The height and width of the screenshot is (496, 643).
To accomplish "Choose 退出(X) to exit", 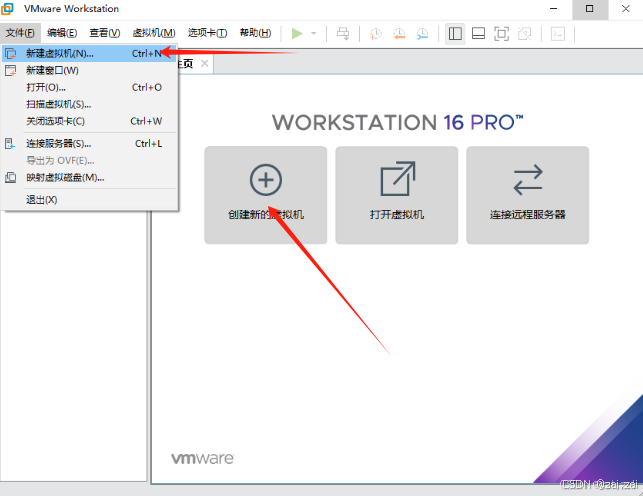I will 89,200.
